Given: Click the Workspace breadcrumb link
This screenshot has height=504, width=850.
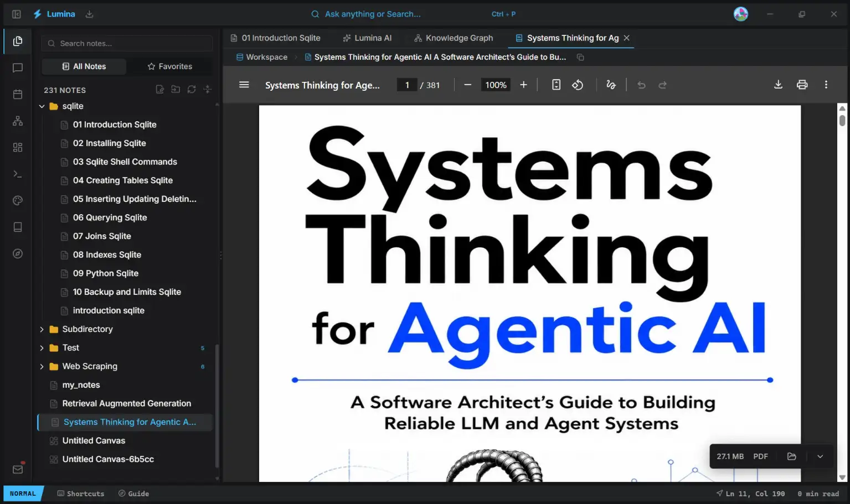Looking at the screenshot, I should (262, 57).
